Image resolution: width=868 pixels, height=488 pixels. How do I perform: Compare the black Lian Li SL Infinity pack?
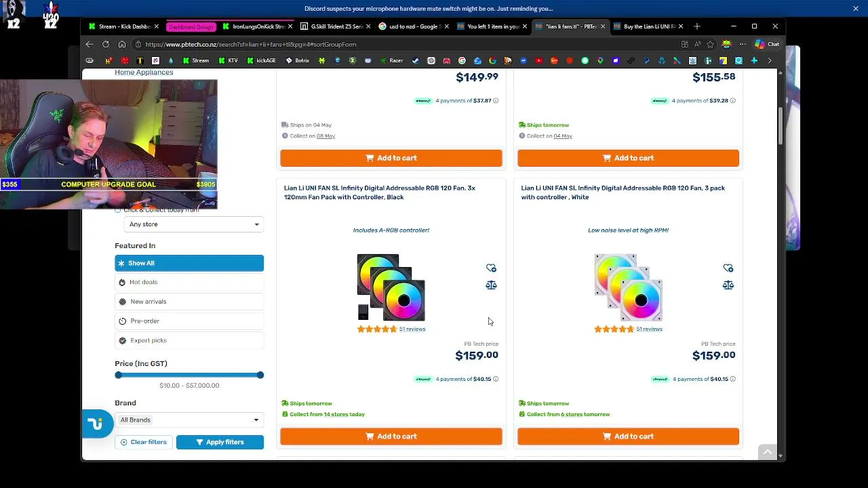[x=491, y=285]
